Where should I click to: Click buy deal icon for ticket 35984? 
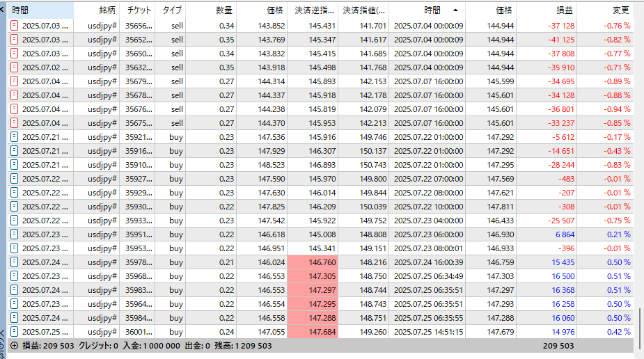pos(14,318)
